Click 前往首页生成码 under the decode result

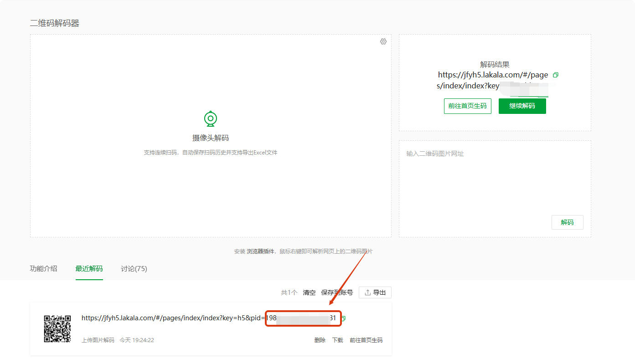pos(467,106)
